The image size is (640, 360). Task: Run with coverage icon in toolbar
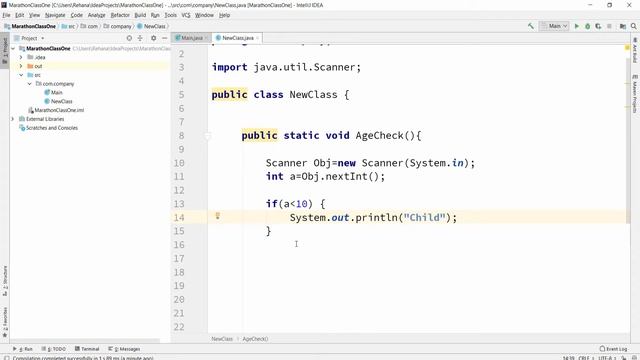(x=598, y=26)
